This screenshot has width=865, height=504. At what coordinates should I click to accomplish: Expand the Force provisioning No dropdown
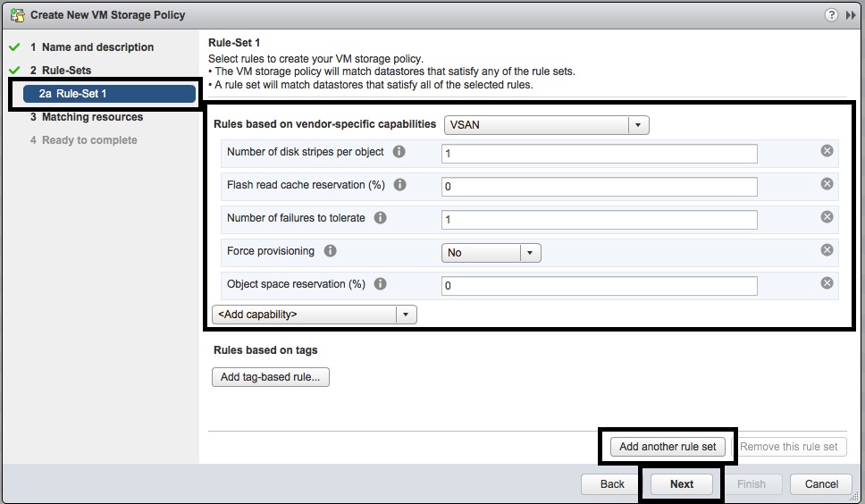pyautogui.click(x=530, y=253)
